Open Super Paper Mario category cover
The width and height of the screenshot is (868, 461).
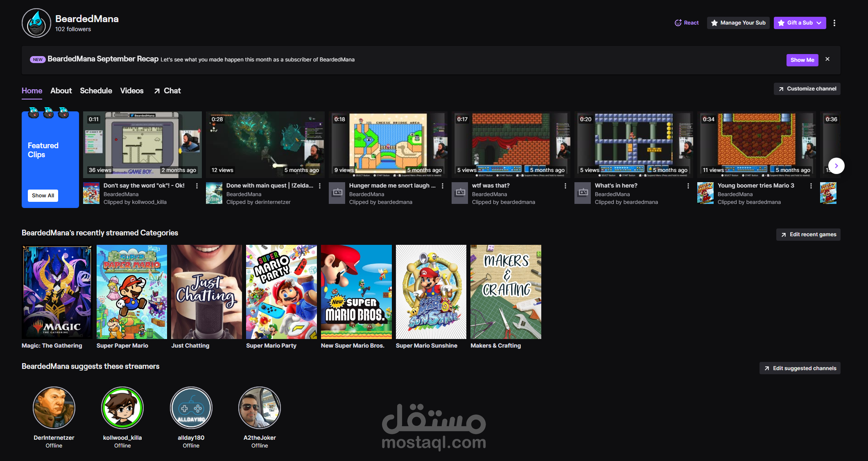coord(132,292)
